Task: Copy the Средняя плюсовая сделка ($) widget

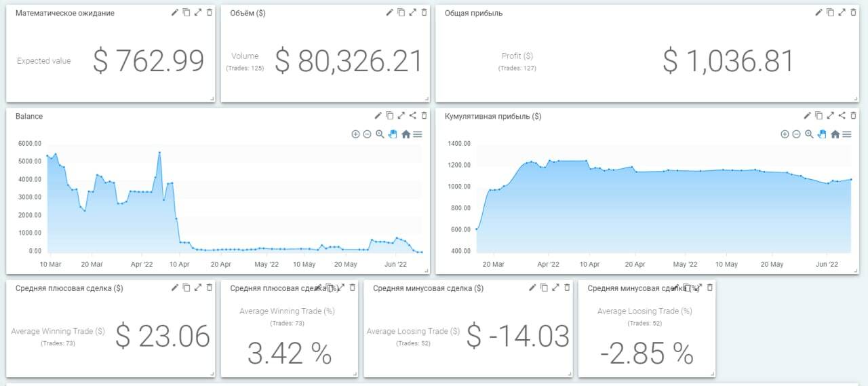Action: (x=186, y=288)
